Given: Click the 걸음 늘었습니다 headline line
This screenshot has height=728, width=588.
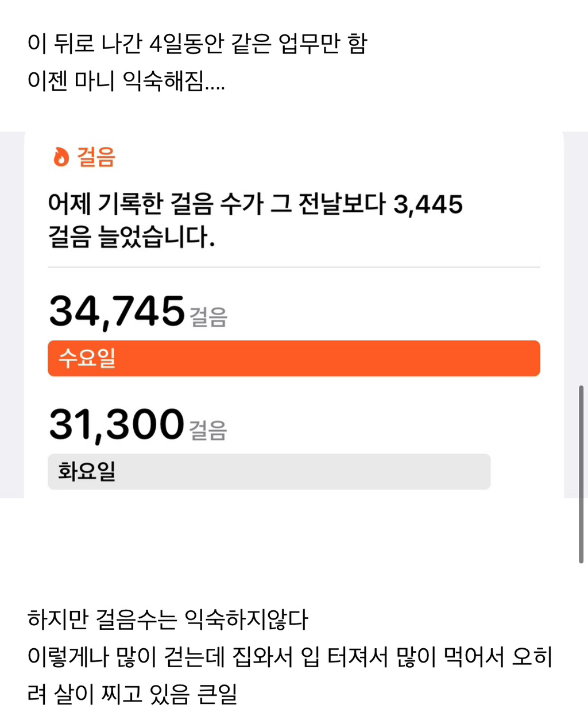Looking at the screenshot, I should tap(131, 237).
